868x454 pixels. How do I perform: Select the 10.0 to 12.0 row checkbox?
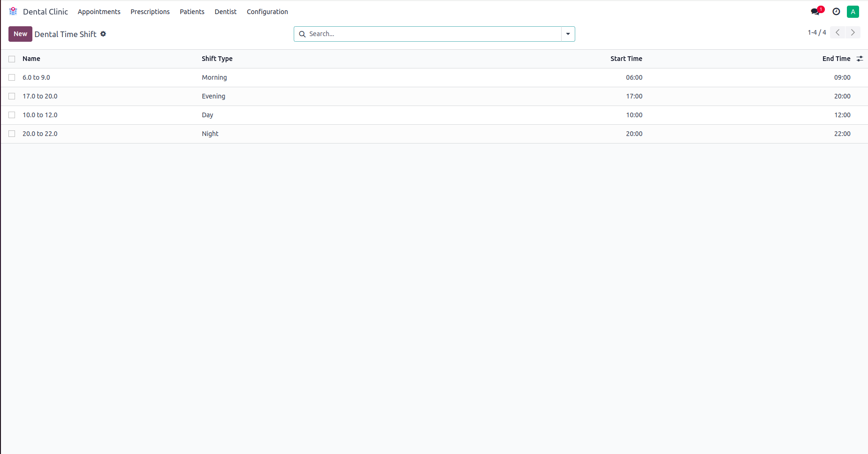[12, 115]
